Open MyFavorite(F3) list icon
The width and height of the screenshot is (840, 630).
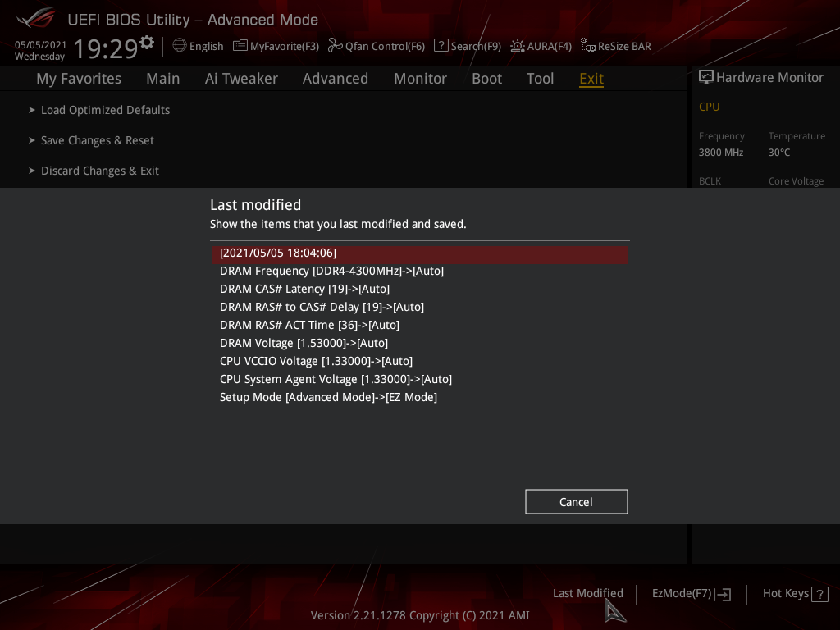(x=240, y=46)
